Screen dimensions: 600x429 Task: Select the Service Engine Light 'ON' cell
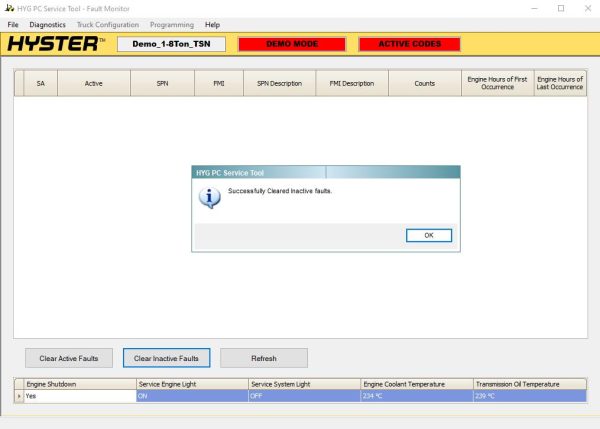192,396
